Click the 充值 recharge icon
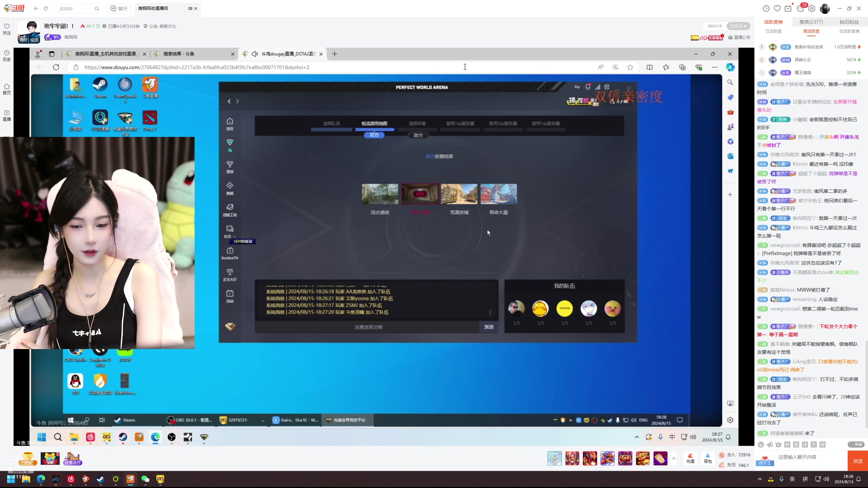This screenshot has width=868, height=488. [690, 458]
